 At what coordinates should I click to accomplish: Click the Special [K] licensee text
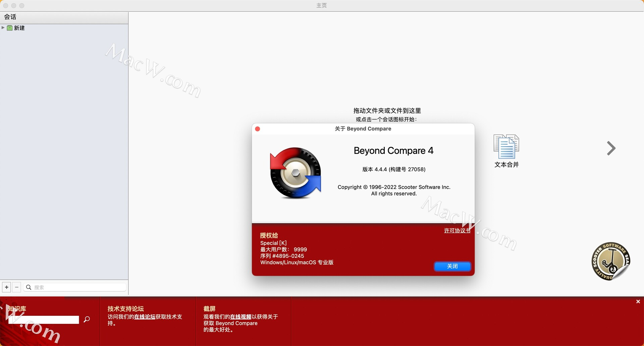(x=273, y=243)
